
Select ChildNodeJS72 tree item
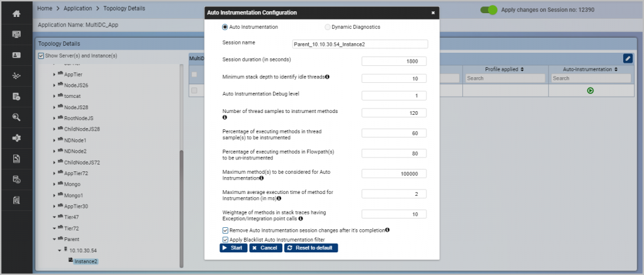point(82,162)
